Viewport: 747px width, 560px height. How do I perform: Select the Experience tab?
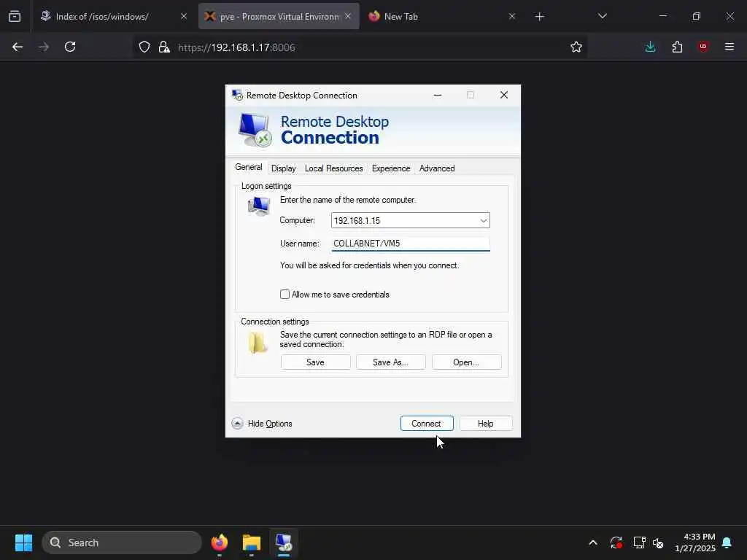pos(391,168)
